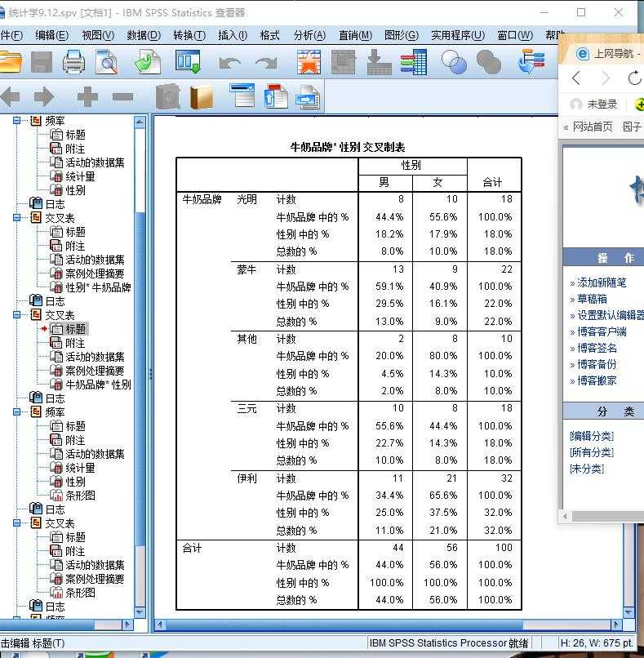This screenshot has width=644, height=658.
Task: Click the Export output icon
Action: (148, 62)
